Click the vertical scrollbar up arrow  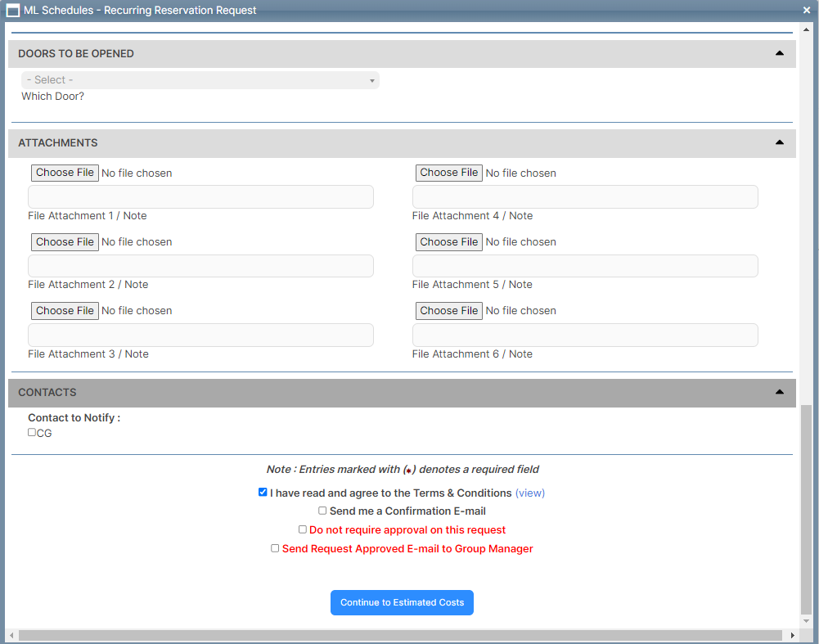click(807, 29)
